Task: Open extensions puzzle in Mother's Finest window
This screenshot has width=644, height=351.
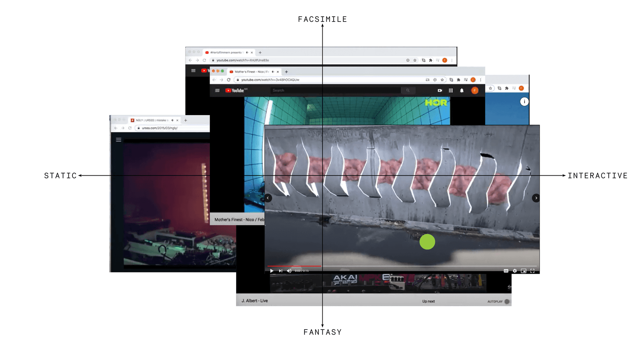Action: pos(459,80)
